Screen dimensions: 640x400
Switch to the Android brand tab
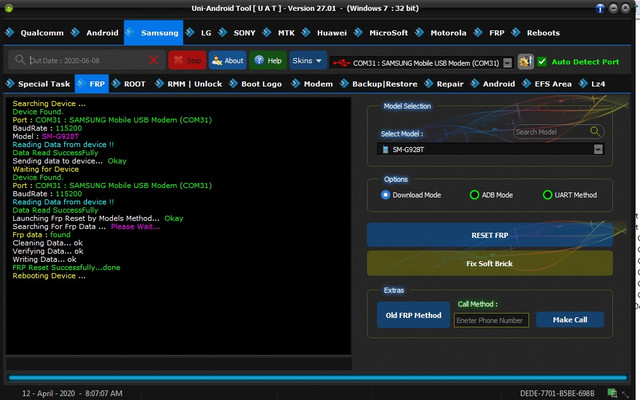[x=95, y=33]
